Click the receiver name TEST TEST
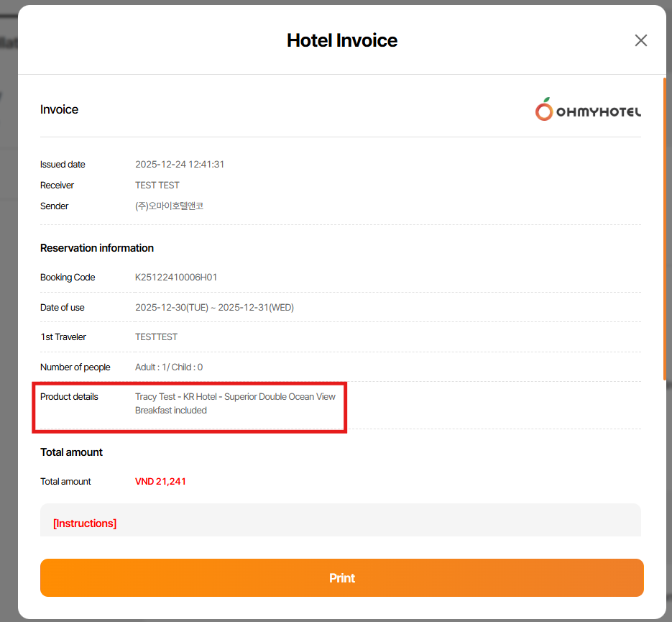This screenshot has height=622, width=672. pos(157,186)
